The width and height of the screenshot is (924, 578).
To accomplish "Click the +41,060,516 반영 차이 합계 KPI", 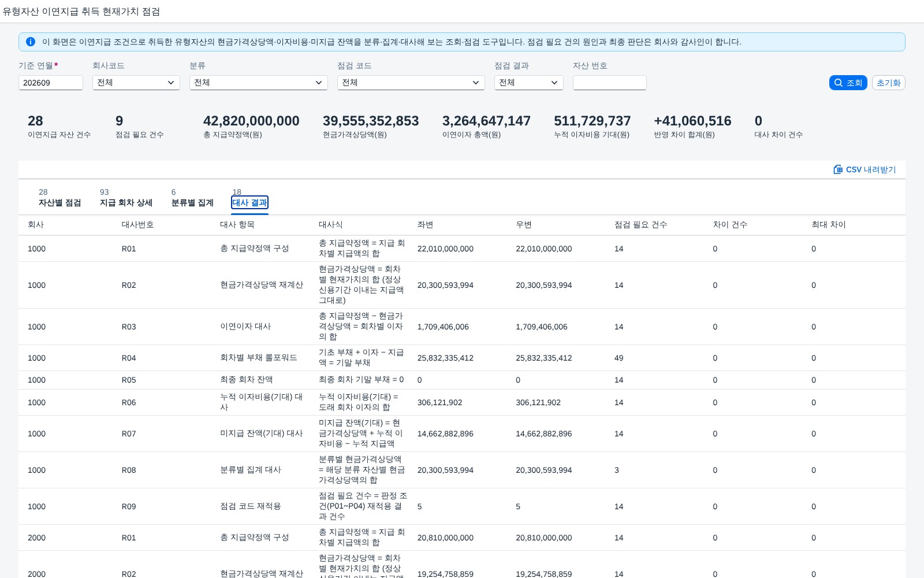I will click(692, 121).
